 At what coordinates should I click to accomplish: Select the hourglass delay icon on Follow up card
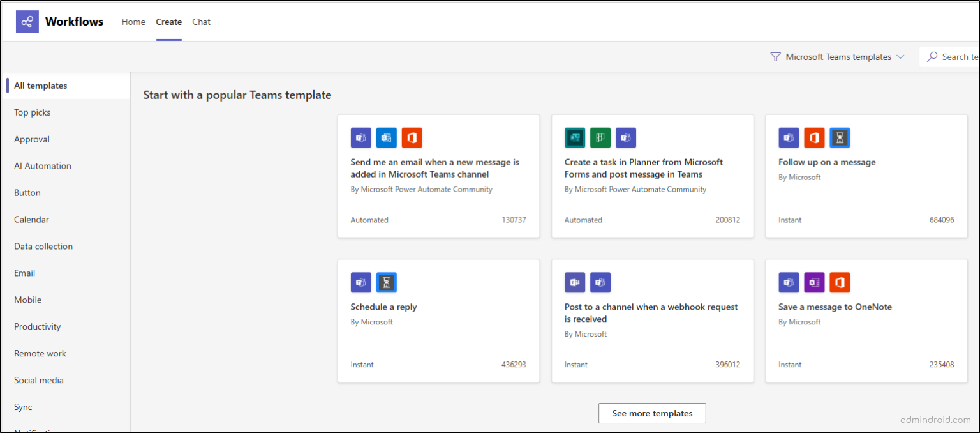(840, 137)
